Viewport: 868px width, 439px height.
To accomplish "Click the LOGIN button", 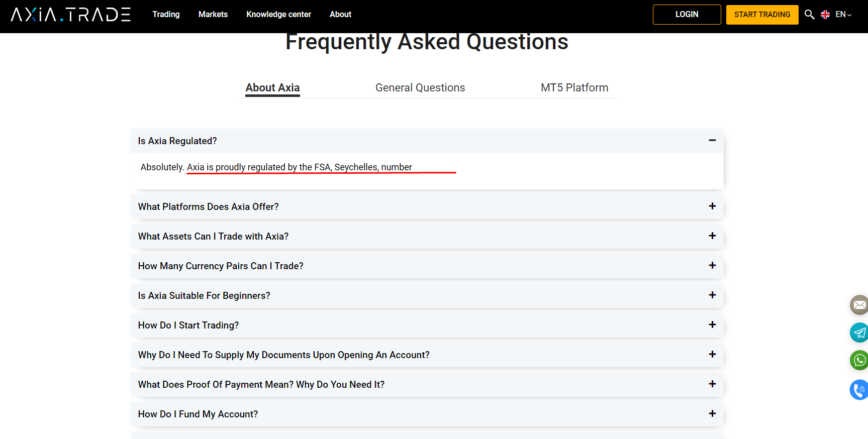I will pyautogui.click(x=687, y=15).
